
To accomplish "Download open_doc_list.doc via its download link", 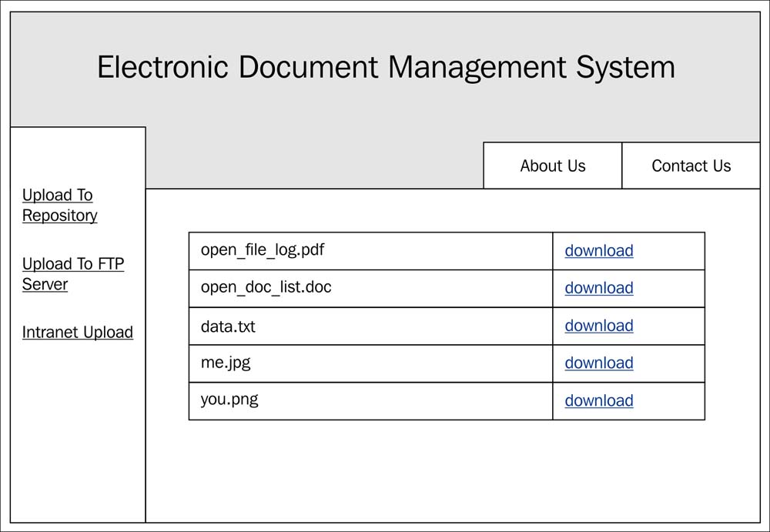I will pyautogui.click(x=599, y=288).
